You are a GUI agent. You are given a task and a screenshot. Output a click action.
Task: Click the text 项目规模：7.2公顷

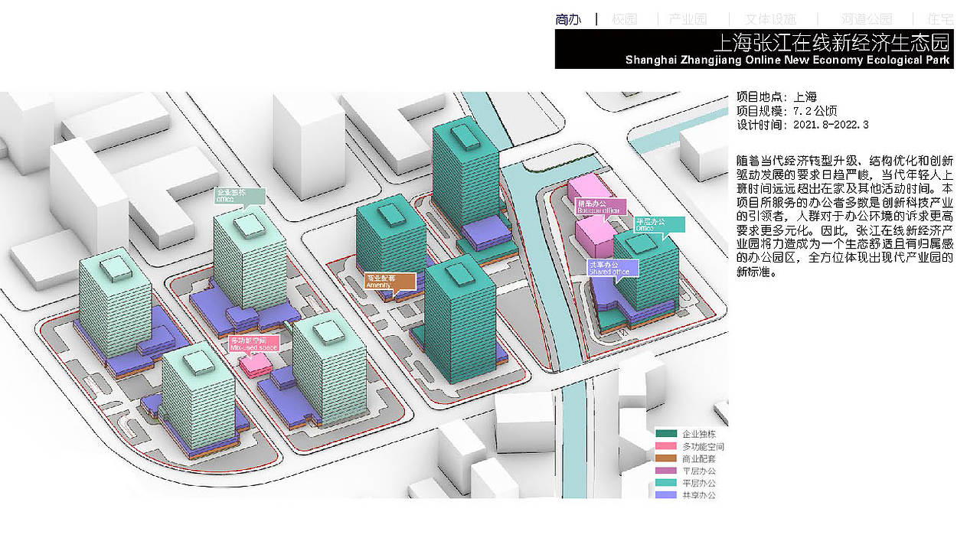(x=787, y=111)
